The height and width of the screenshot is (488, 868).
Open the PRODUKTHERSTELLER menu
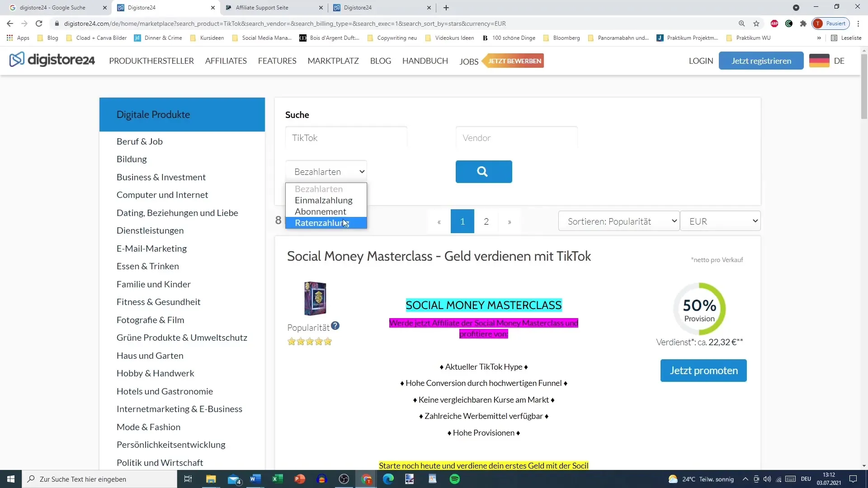tap(151, 61)
